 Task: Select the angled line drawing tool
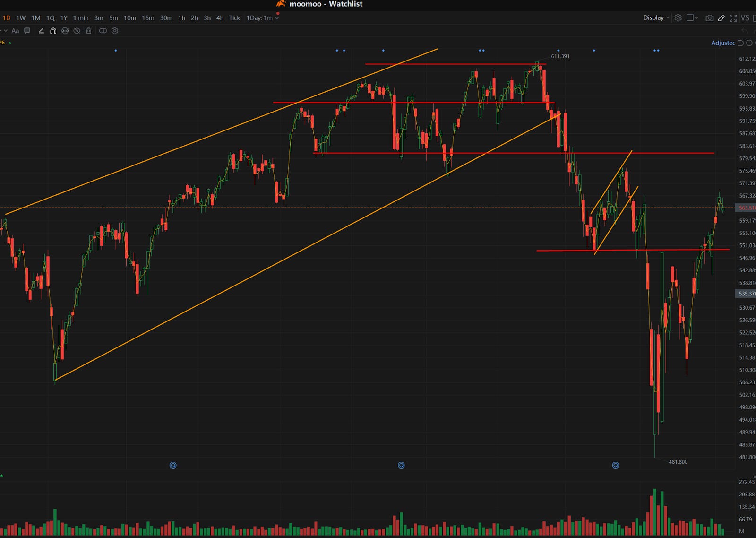[41, 31]
